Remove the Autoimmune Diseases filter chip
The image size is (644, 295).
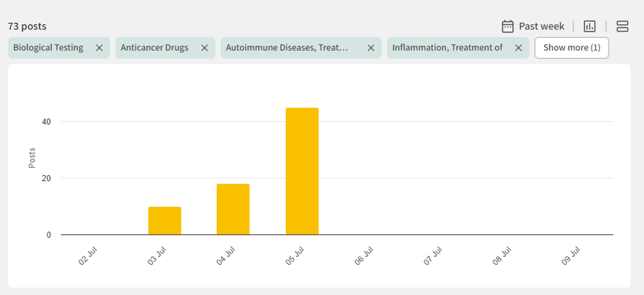tap(370, 48)
